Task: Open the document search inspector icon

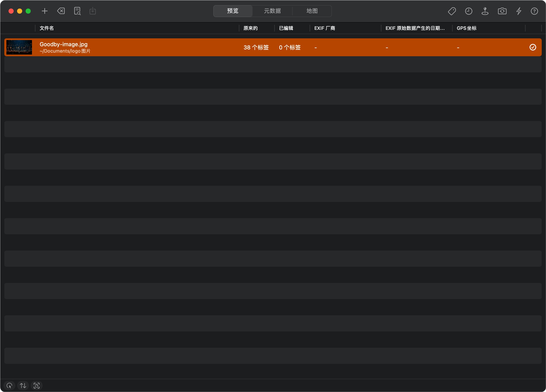Action: tap(77, 11)
